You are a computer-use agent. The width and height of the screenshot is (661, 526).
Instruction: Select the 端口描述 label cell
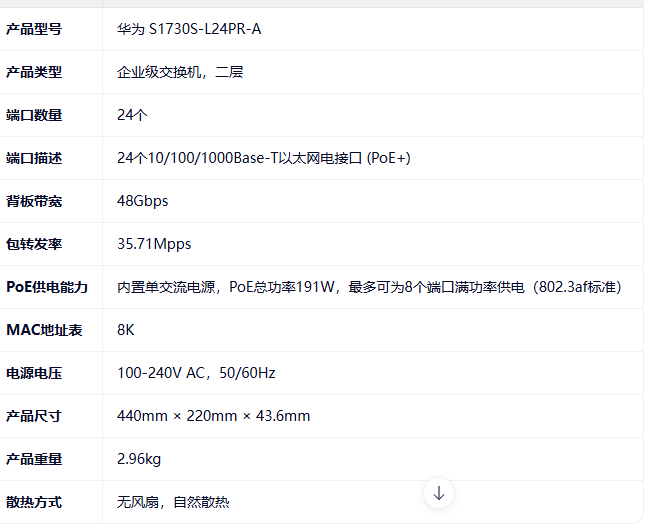(34, 158)
